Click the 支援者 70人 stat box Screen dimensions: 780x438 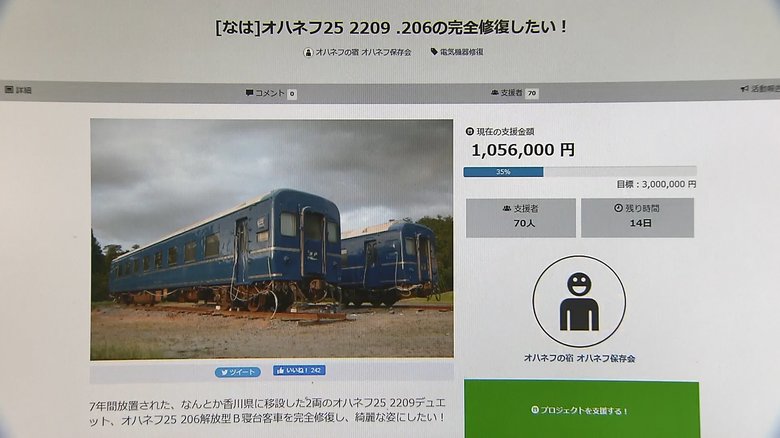coord(521,218)
